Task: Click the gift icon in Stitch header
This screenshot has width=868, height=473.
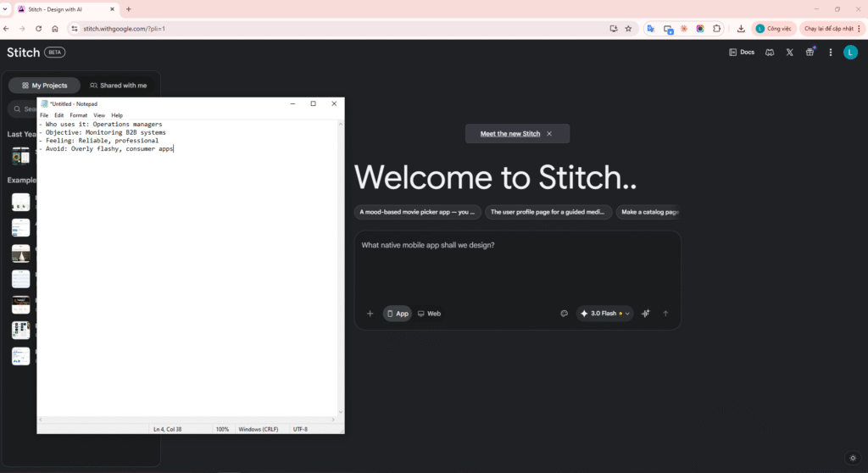Action: click(810, 53)
